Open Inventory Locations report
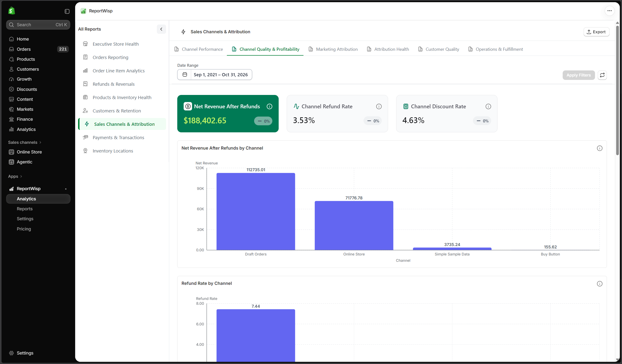Viewport: 622px width, 364px height. tap(122, 151)
